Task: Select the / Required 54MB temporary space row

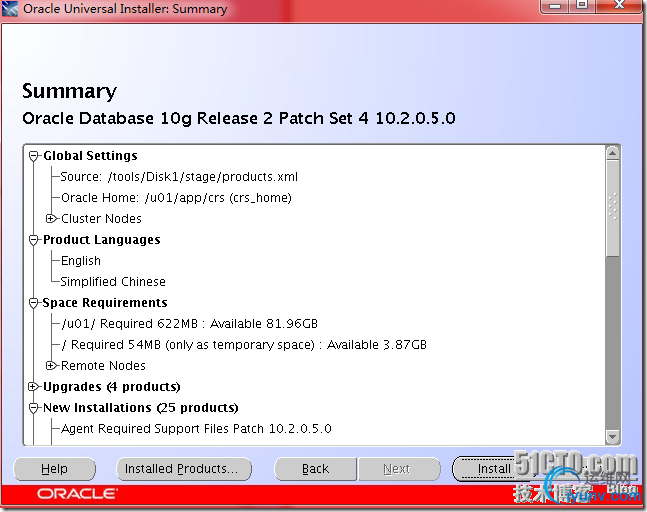Action: (244, 345)
